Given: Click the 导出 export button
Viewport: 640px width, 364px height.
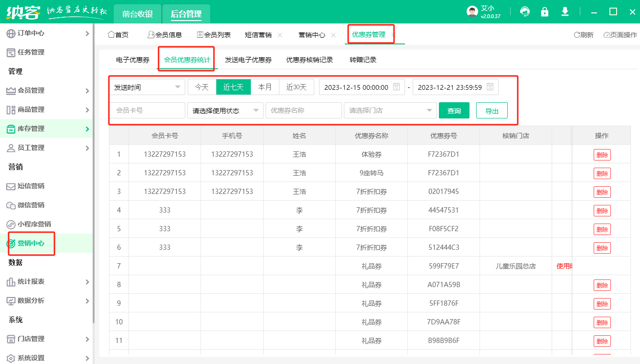Looking at the screenshot, I should [x=491, y=110].
